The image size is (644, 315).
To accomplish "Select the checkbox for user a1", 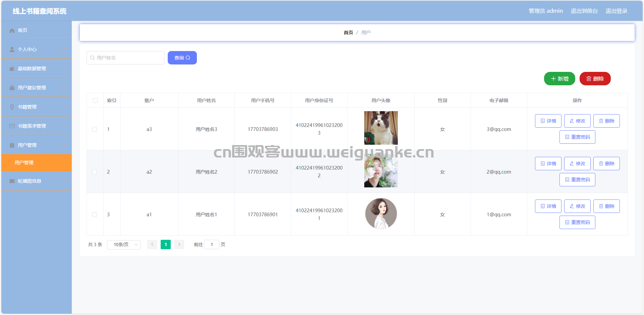I will tap(95, 215).
